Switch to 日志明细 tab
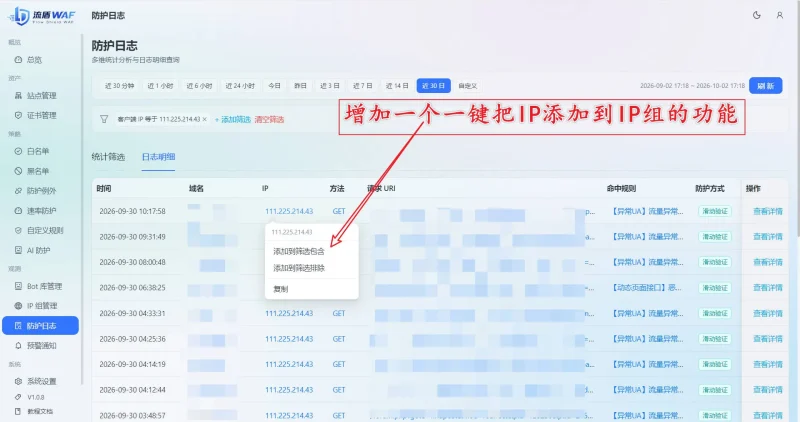The width and height of the screenshot is (800, 422). coord(158,157)
